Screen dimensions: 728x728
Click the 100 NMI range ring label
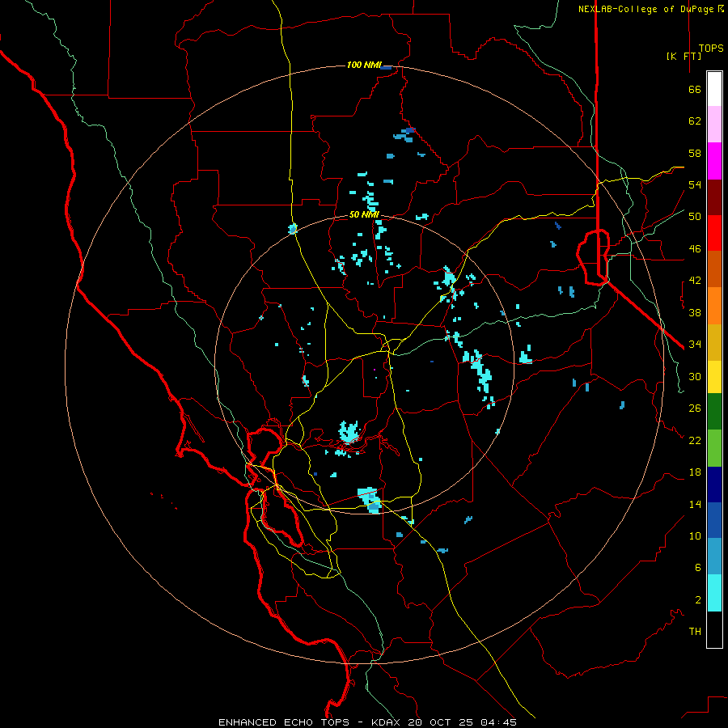[x=364, y=65]
